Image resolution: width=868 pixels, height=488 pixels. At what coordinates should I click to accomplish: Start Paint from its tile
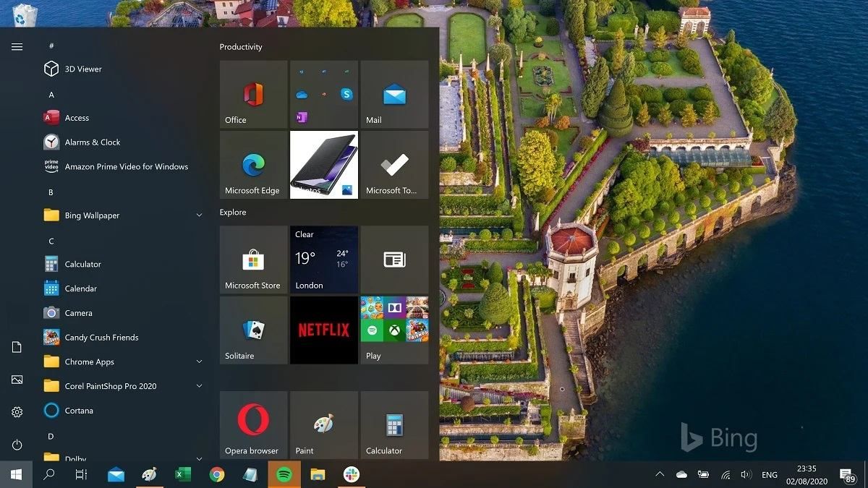[323, 424]
